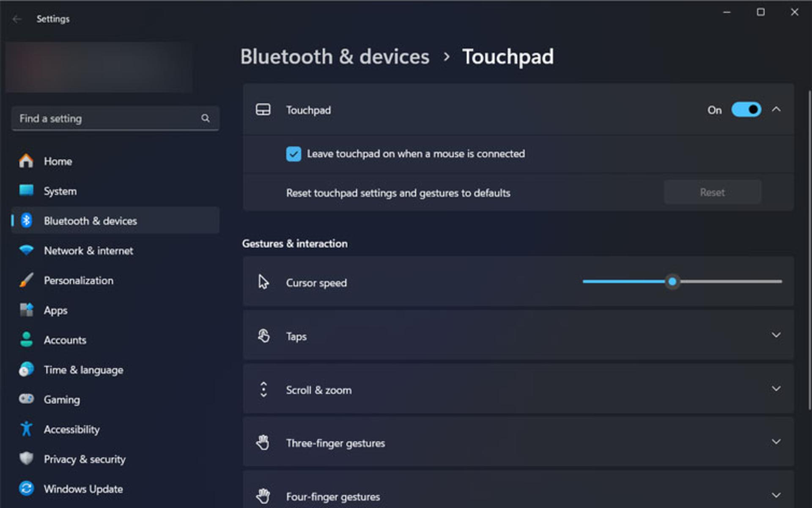This screenshot has width=812, height=508.
Task: Click the Windows Update refresh icon
Action: coord(26,489)
